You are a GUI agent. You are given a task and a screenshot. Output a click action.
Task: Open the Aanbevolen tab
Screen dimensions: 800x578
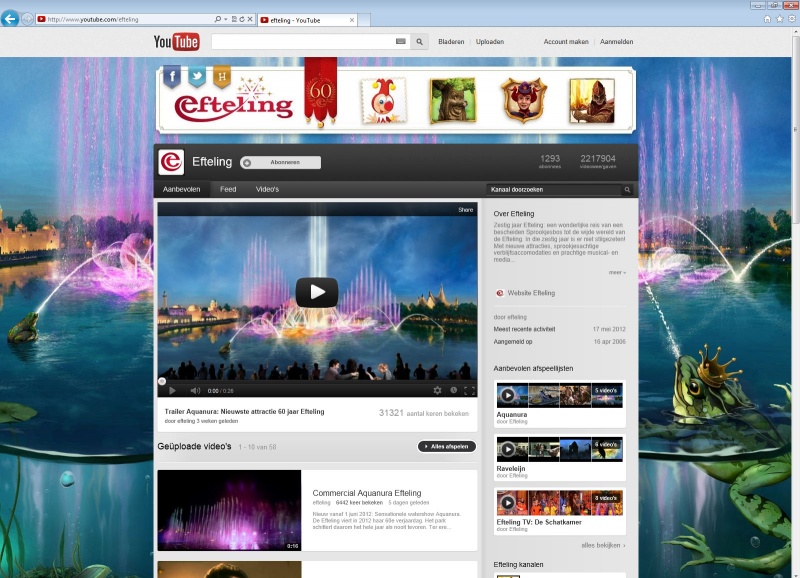pos(182,189)
